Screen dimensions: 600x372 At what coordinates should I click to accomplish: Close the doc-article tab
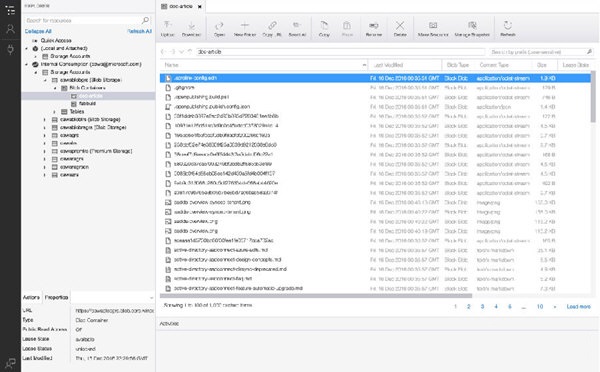pyautogui.click(x=199, y=7)
